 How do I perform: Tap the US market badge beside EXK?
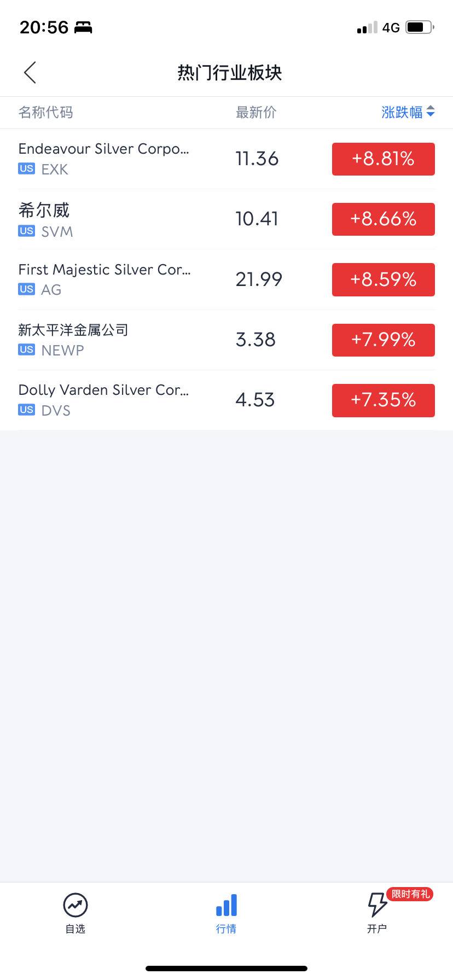point(26,169)
